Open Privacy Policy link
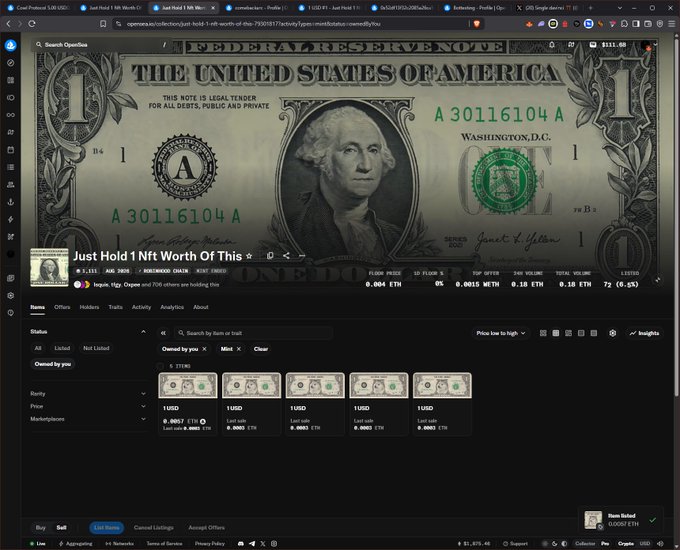 (x=209, y=543)
